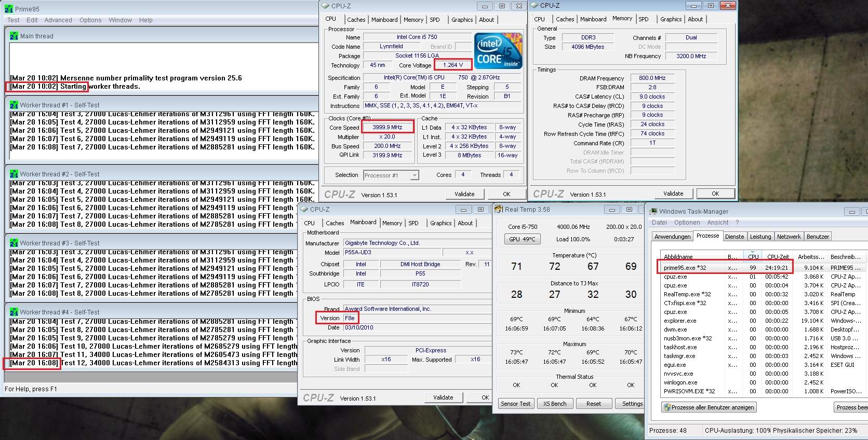The height and width of the screenshot is (440, 868).
Task: Click Validate in the CPU-Z Mainboard window
Action: coord(443,397)
